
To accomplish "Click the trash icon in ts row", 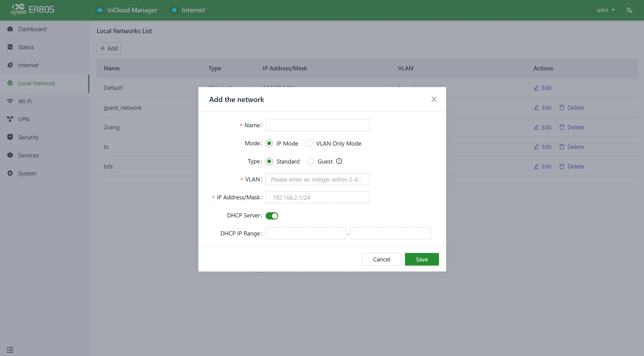I will click(562, 147).
